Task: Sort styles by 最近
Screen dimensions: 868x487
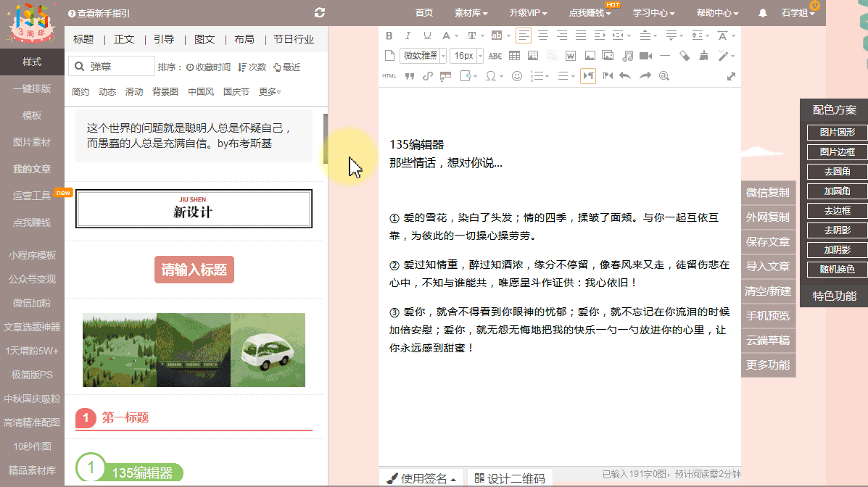Action: pos(286,67)
